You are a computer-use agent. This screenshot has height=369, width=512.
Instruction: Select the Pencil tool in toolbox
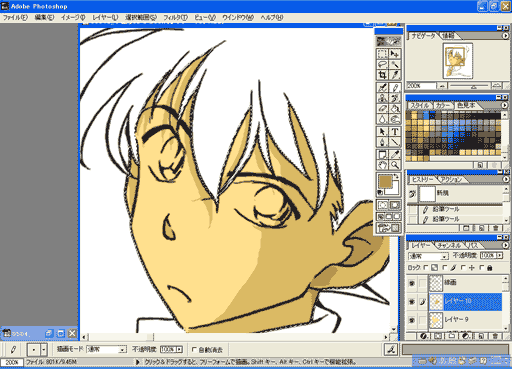395,88
